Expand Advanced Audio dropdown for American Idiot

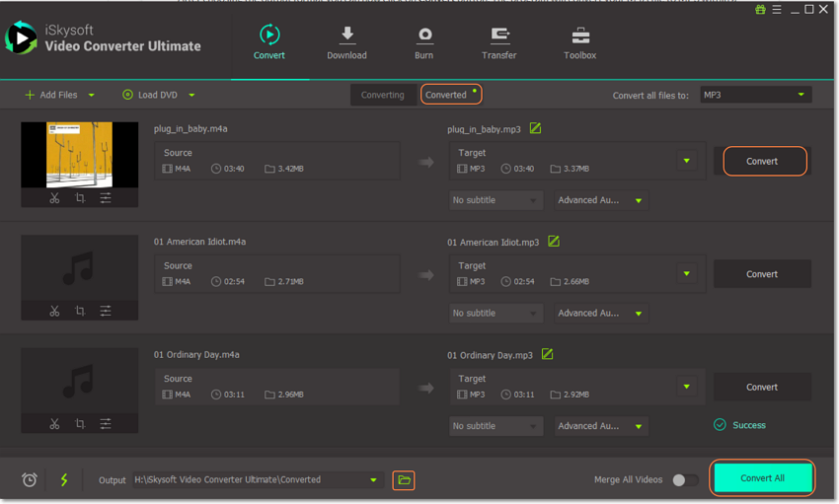click(x=599, y=314)
